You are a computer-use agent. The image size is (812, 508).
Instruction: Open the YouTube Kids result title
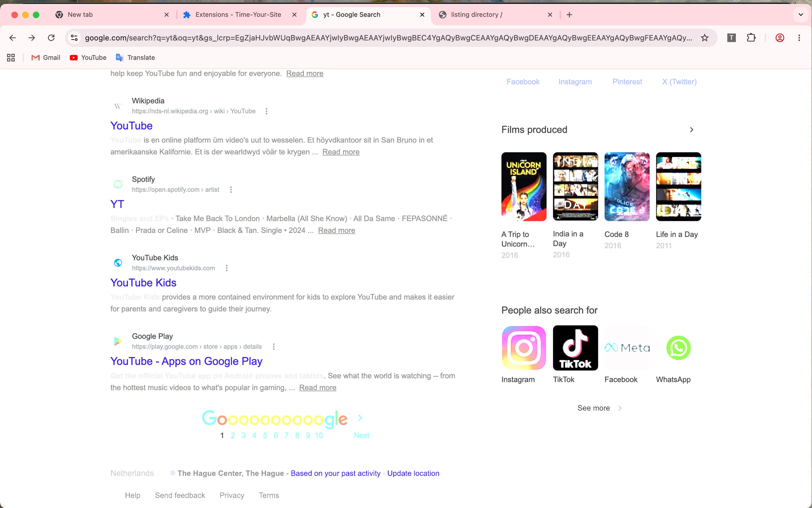(143, 283)
